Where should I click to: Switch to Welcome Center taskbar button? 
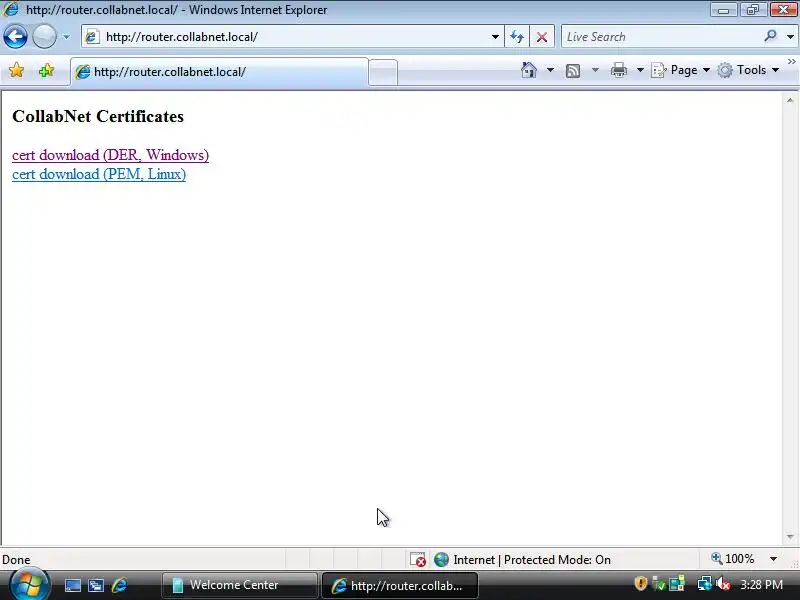click(x=240, y=585)
